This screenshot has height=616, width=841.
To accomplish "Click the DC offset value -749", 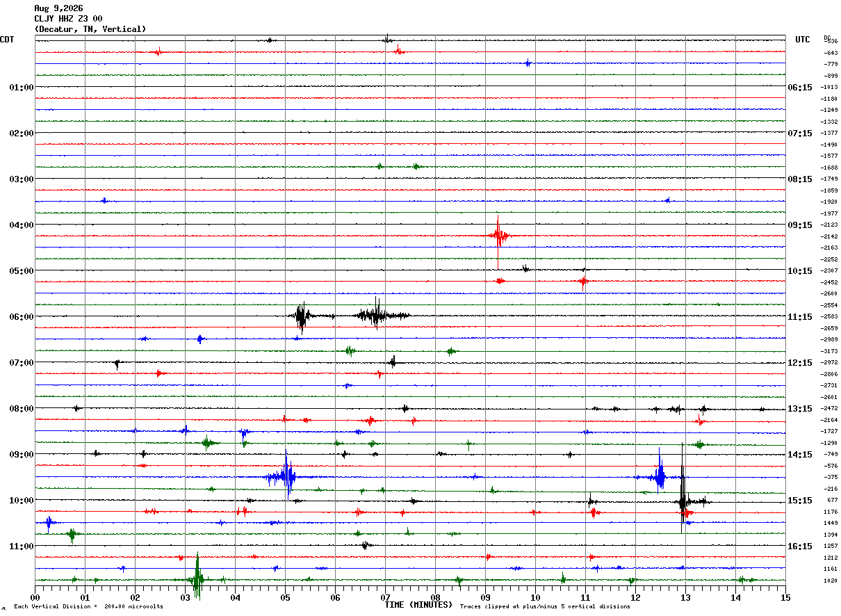I will pyautogui.click(x=831, y=455).
